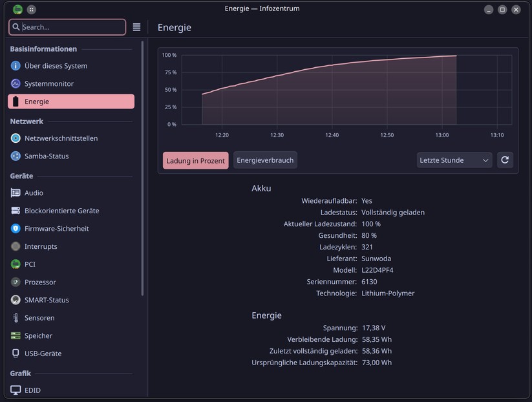Click the USB-Geräte icon
This screenshot has width=532, height=402.
pyautogui.click(x=16, y=354)
